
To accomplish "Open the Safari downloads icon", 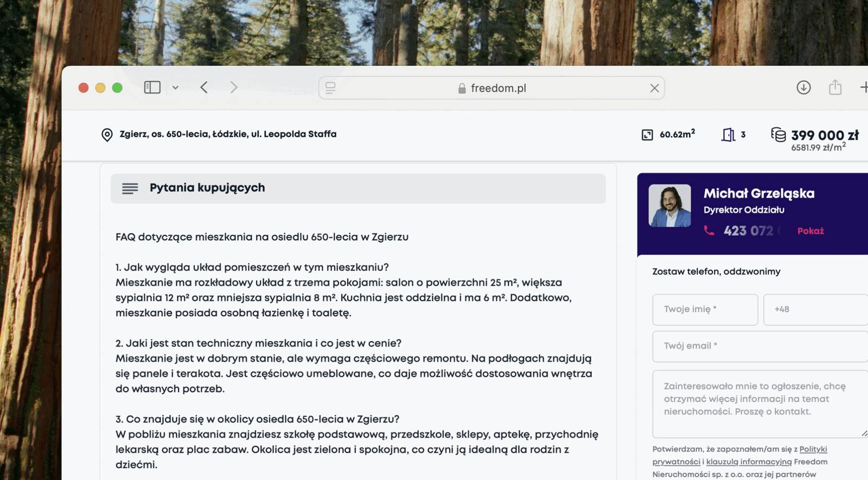I will click(803, 87).
